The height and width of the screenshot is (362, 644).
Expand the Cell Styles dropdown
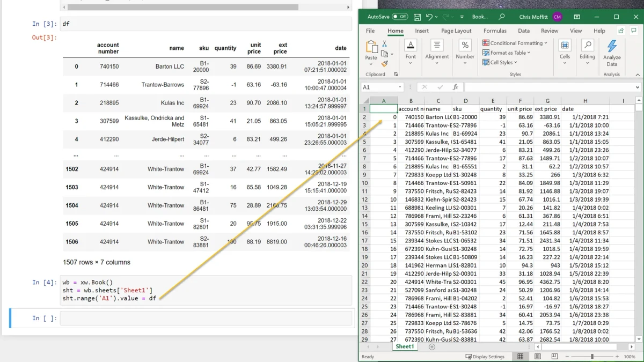(x=516, y=63)
